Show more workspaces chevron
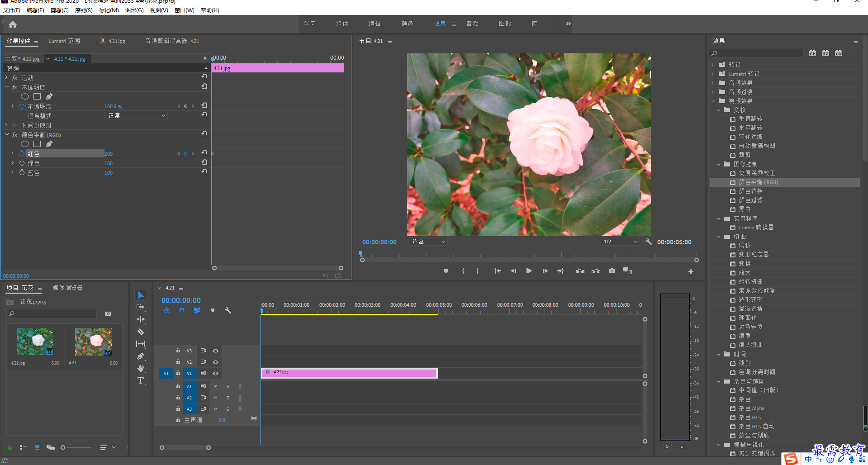The width and height of the screenshot is (868, 465). pos(568,24)
